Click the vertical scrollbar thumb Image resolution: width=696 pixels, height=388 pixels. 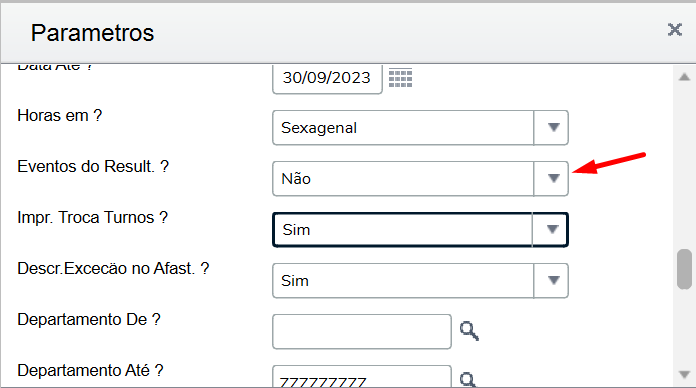coord(684,269)
